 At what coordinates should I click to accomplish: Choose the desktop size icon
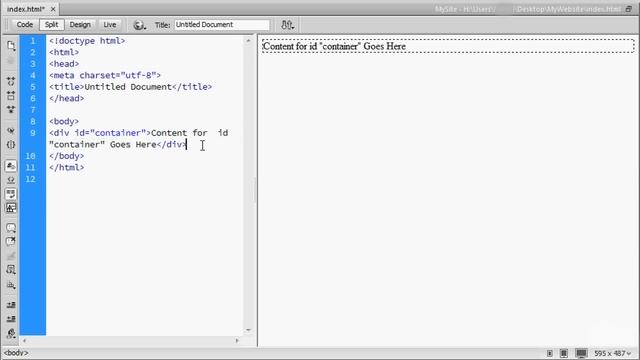click(581, 353)
